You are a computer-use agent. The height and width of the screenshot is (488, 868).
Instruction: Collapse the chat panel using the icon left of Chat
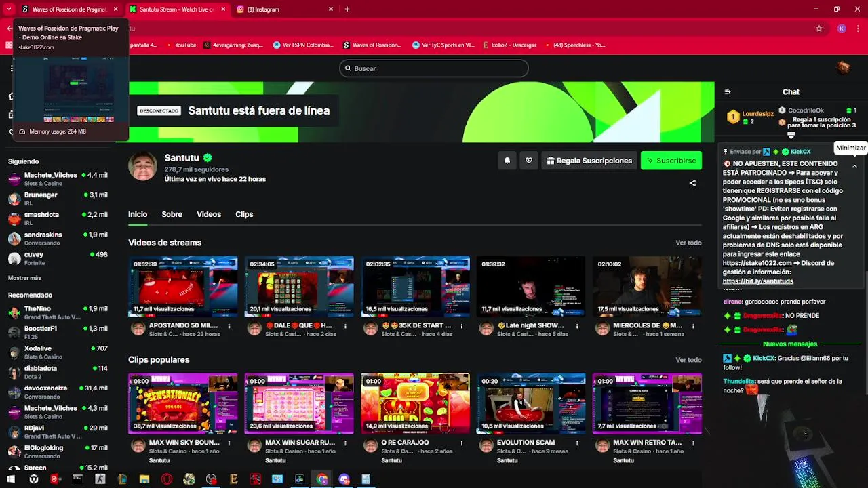point(728,92)
